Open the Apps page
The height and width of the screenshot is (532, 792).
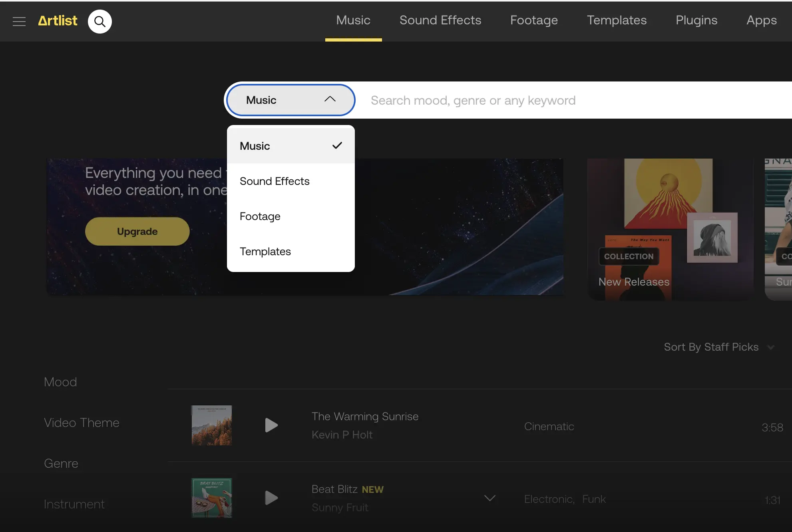[761, 20]
